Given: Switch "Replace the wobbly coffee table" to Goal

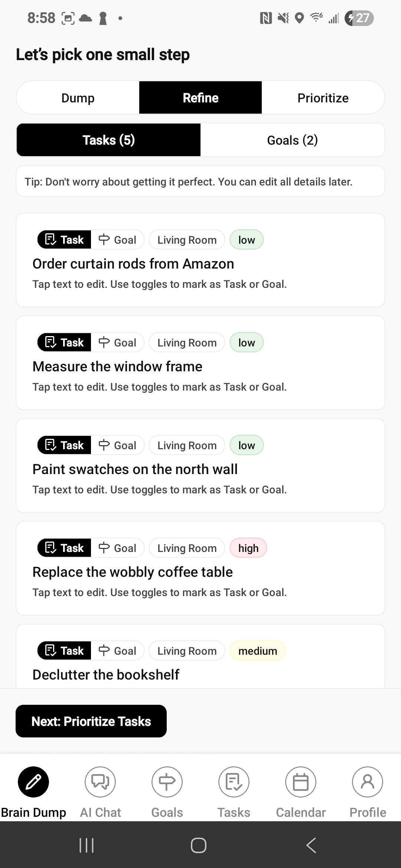Looking at the screenshot, I should [x=118, y=548].
